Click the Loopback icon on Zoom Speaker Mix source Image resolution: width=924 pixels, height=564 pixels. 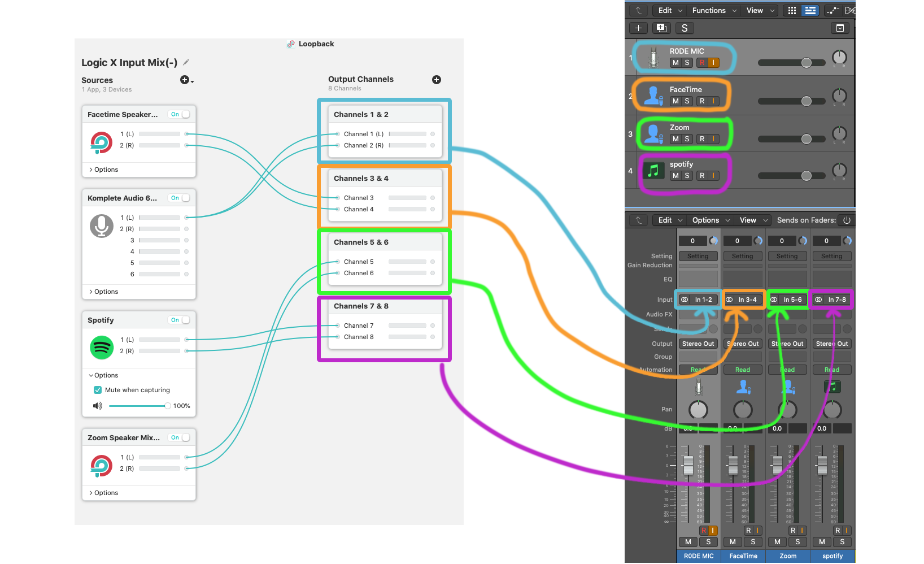click(102, 465)
